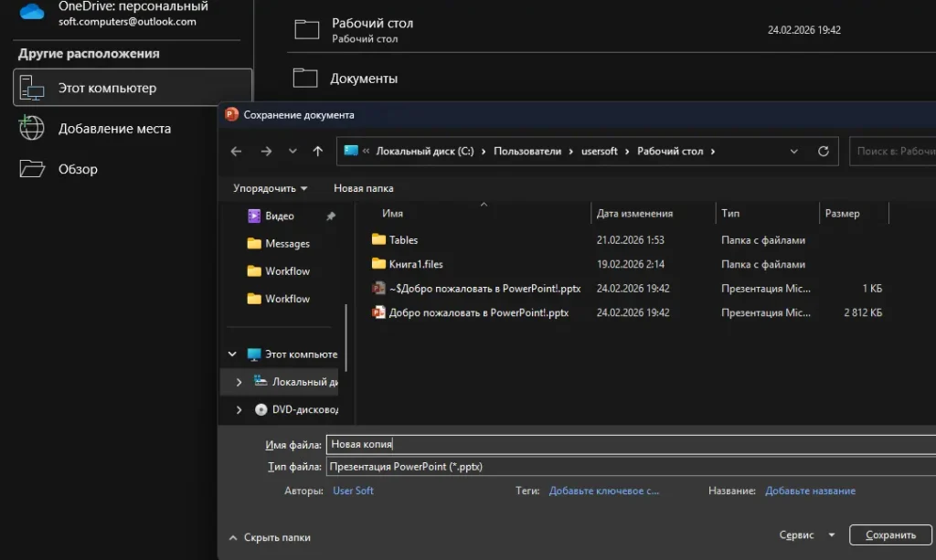Click the Обзор folder icon
Image resolution: width=936 pixels, height=560 pixels.
pyautogui.click(x=32, y=169)
